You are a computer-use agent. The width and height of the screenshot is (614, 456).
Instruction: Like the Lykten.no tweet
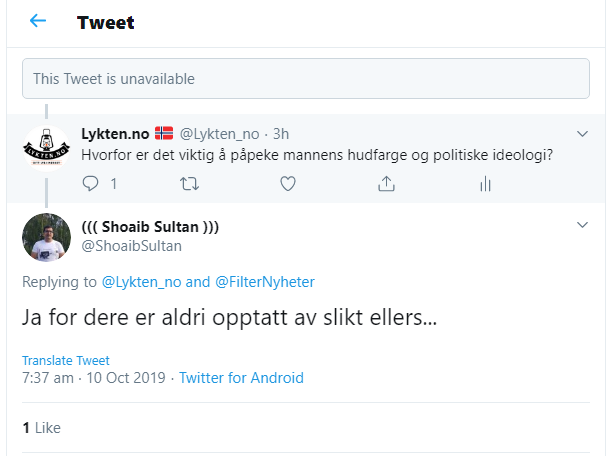(x=287, y=183)
